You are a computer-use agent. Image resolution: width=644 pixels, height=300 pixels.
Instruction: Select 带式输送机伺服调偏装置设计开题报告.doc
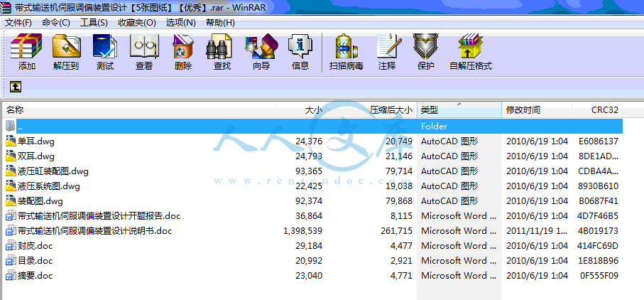tap(99, 215)
